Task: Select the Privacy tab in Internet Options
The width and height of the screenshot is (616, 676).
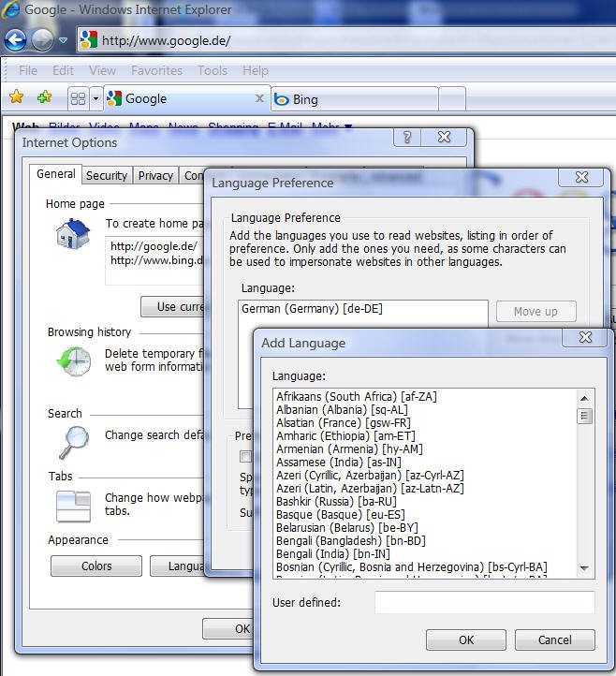Action: [x=155, y=176]
